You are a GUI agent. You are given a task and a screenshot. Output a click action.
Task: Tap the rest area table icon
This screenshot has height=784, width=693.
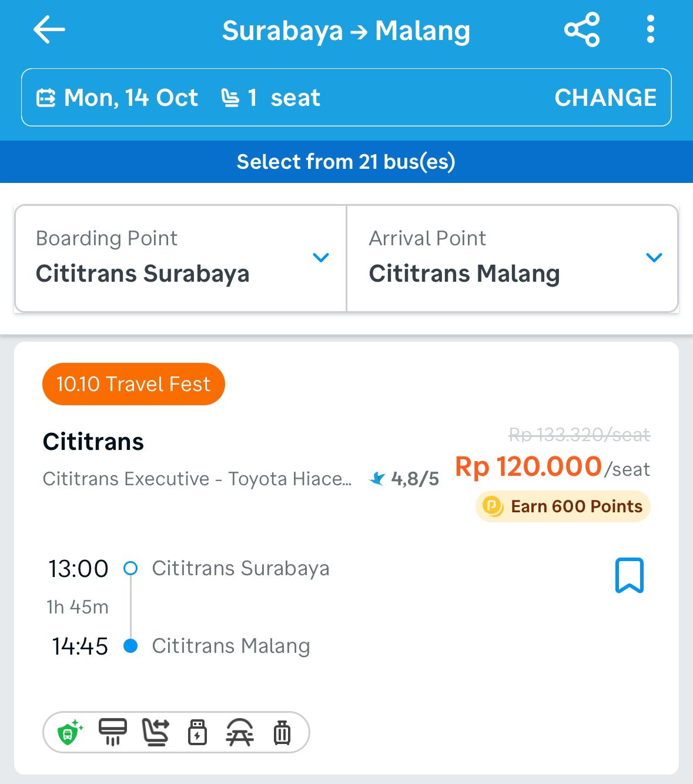240,732
